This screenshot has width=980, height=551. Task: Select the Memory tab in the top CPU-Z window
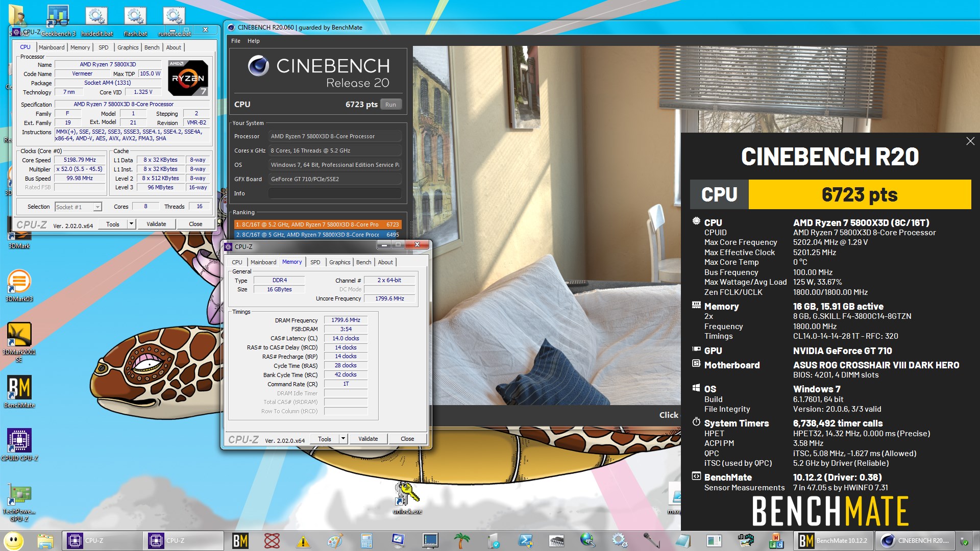[x=80, y=47]
